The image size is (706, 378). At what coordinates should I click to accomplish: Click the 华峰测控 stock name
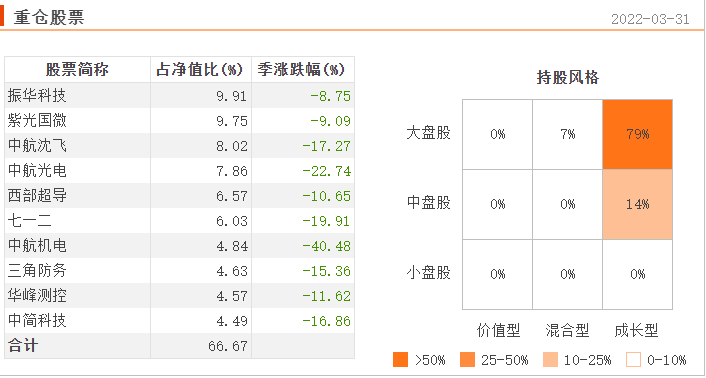pos(37,296)
